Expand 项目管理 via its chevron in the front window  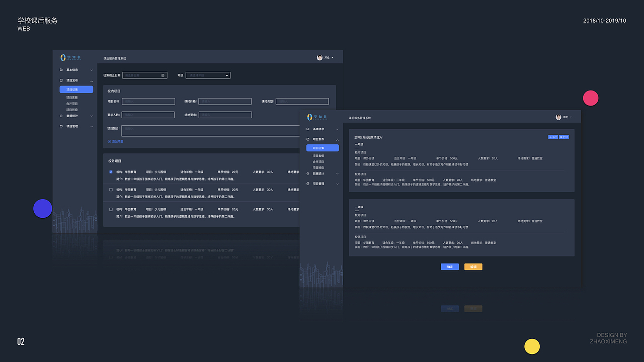337,184
